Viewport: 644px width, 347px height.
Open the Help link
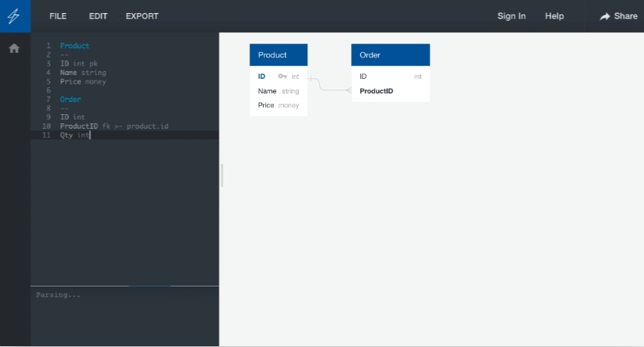(x=554, y=16)
